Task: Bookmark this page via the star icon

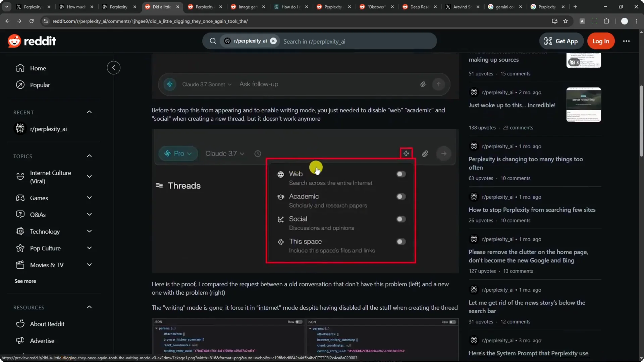Action: (x=566, y=21)
